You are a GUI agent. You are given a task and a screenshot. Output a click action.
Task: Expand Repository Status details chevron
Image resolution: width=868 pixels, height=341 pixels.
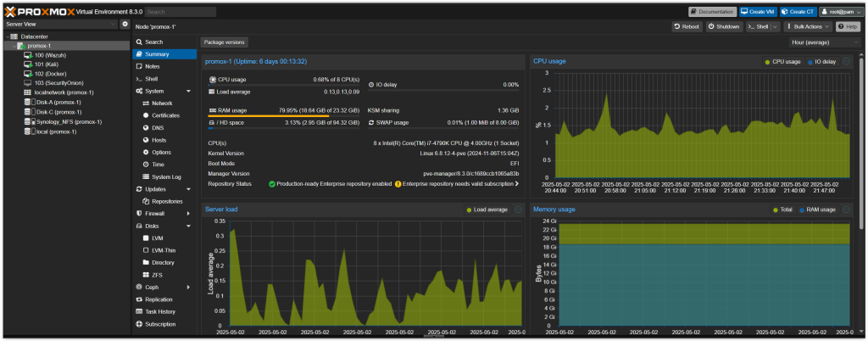click(x=516, y=184)
